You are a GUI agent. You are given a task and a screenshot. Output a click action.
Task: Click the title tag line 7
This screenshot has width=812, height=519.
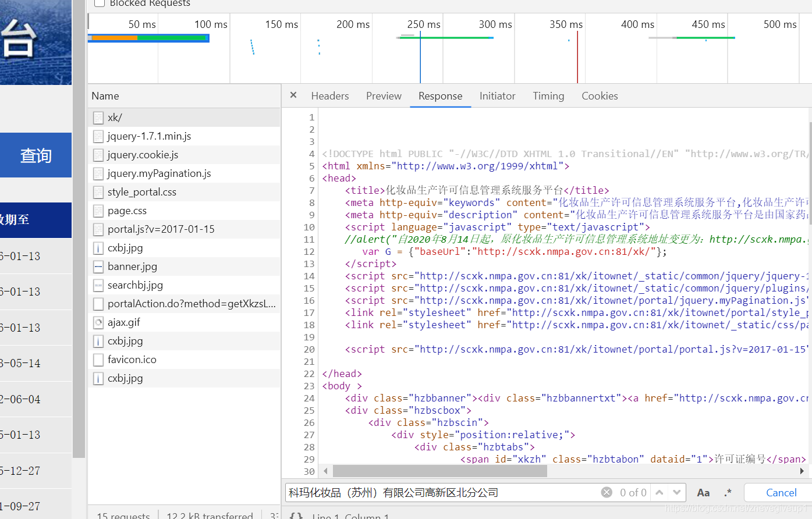[x=477, y=190]
